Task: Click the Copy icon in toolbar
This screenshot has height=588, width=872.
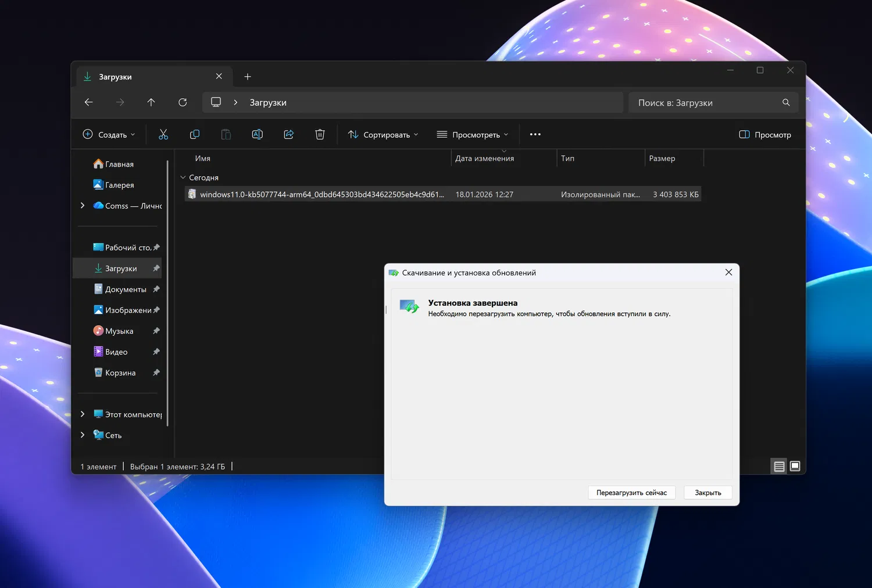Action: pyautogui.click(x=195, y=134)
